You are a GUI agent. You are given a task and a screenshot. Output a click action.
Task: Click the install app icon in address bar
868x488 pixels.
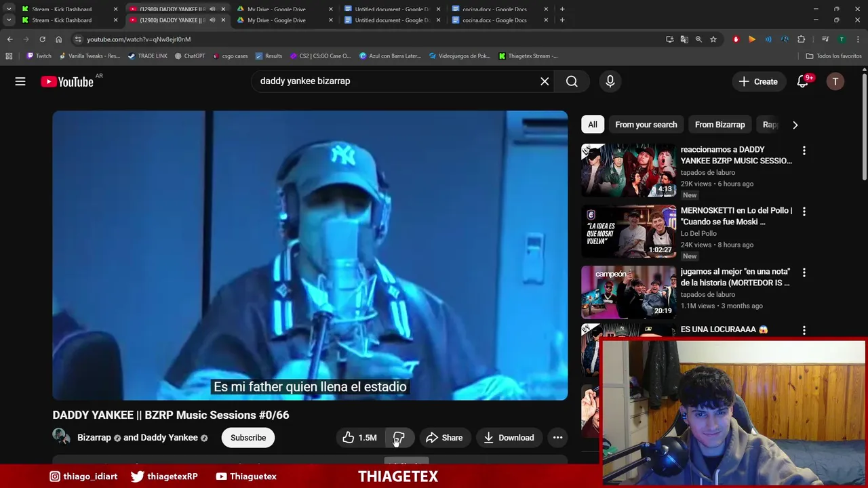(670, 39)
